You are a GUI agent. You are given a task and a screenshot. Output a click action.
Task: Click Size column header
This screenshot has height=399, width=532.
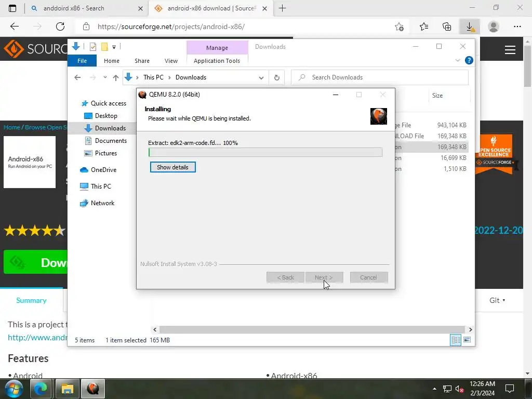coord(437,96)
